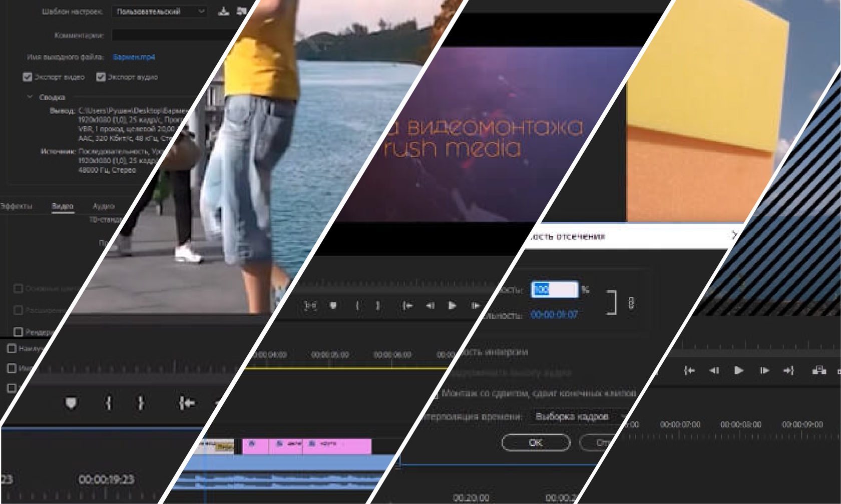Click Mark Out under the 'rush media' monitor
The width and height of the screenshot is (841, 504).
[x=378, y=305]
